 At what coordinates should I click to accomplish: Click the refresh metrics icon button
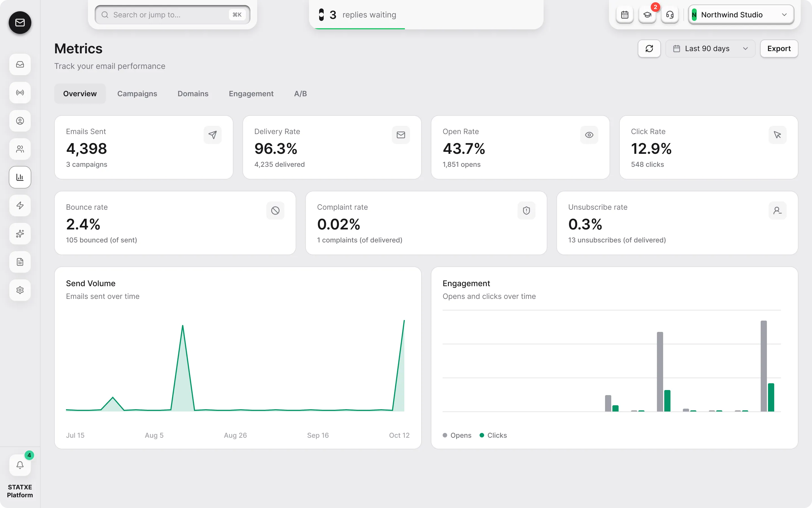[649, 49]
